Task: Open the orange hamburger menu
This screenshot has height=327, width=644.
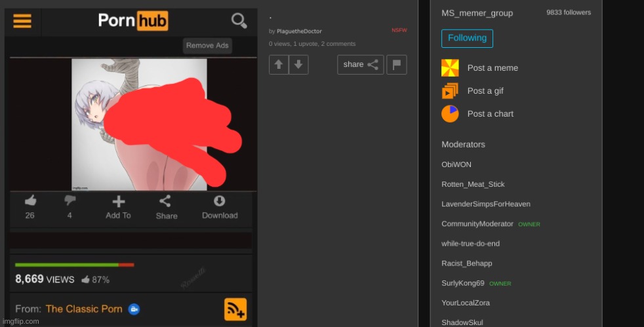Action: (x=22, y=22)
